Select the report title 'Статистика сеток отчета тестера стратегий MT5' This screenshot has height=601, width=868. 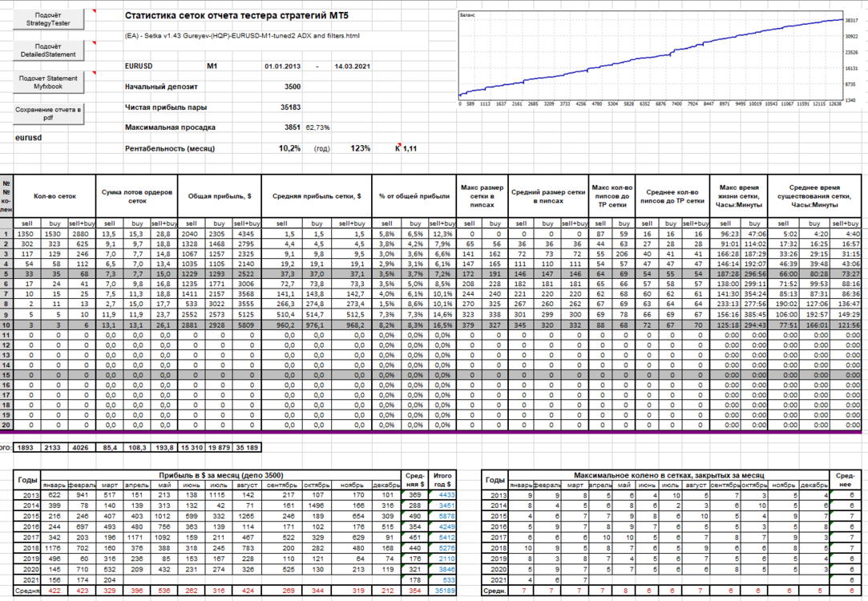click(x=236, y=15)
